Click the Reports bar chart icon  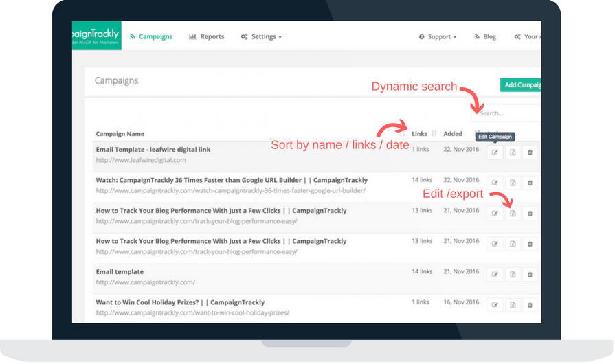point(192,36)
